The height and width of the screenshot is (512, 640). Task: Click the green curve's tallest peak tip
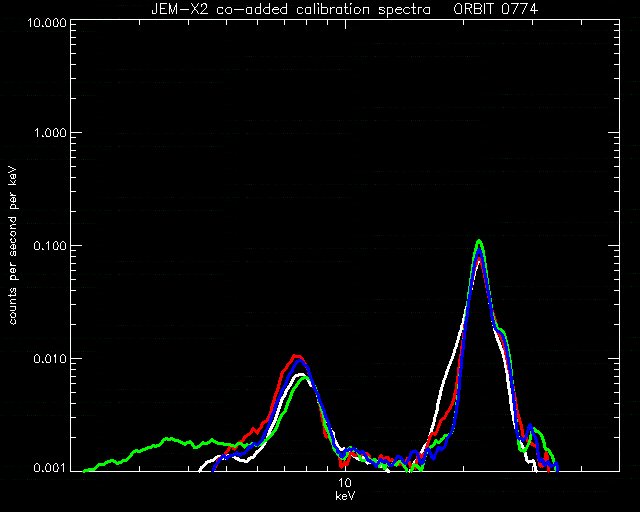(x=479, y=241)
